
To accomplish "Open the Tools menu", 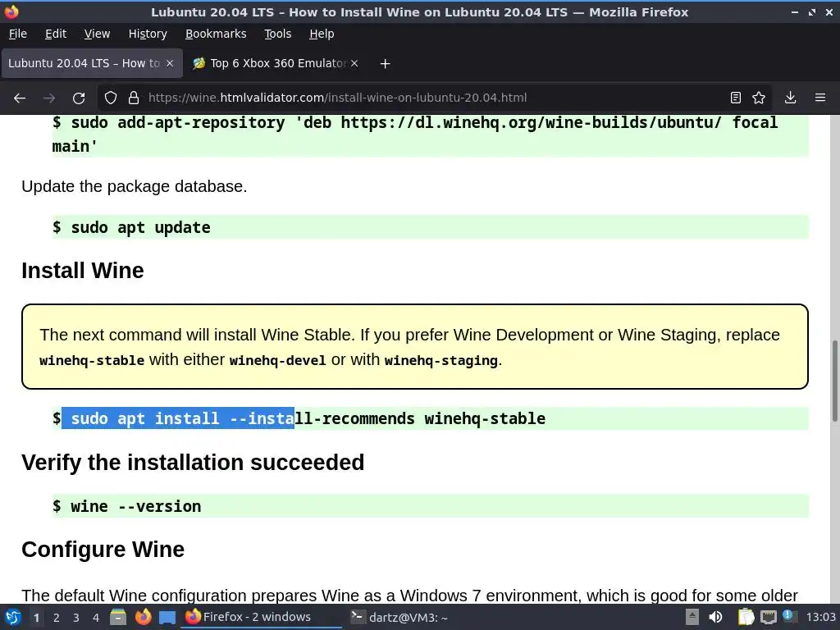I will tap(277, 34).
